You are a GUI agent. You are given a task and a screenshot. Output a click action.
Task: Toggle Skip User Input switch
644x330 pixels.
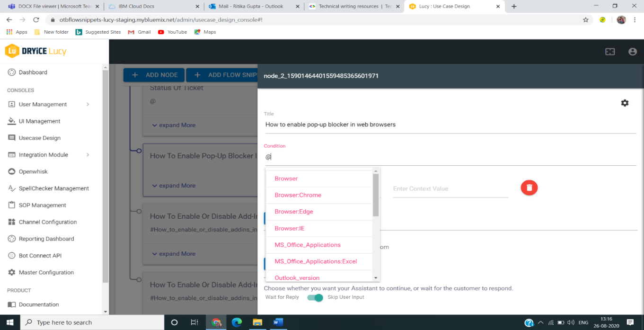(x=316, y=298)
